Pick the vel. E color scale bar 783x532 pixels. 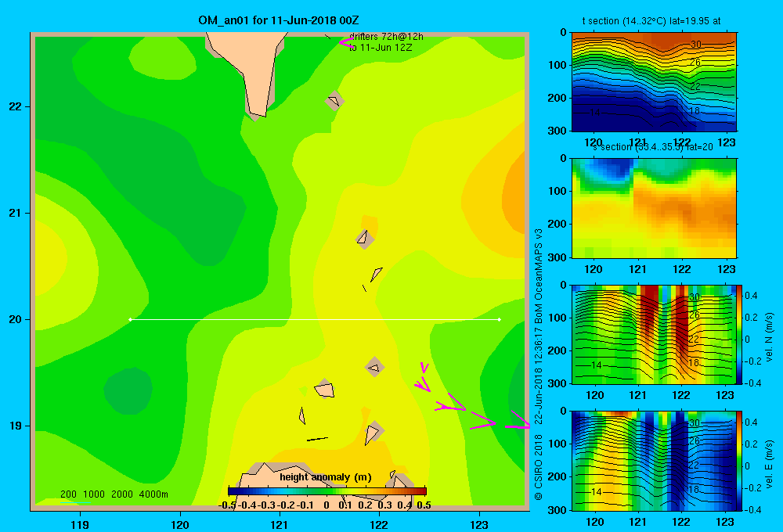pos(739,461)
